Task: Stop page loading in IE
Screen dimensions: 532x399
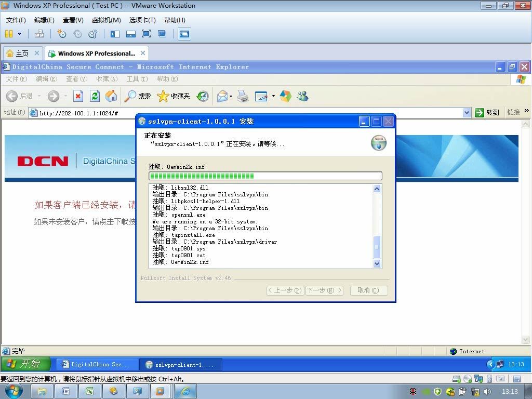Action: point(78,96)
